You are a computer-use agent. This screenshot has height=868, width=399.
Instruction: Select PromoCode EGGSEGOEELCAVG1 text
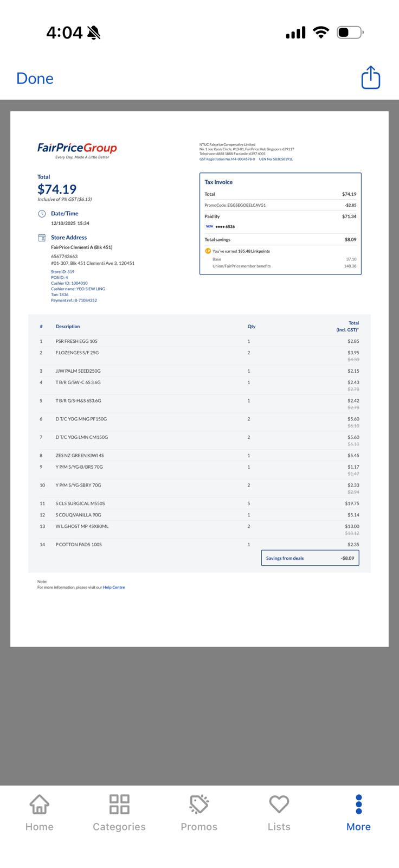(235, 205)
